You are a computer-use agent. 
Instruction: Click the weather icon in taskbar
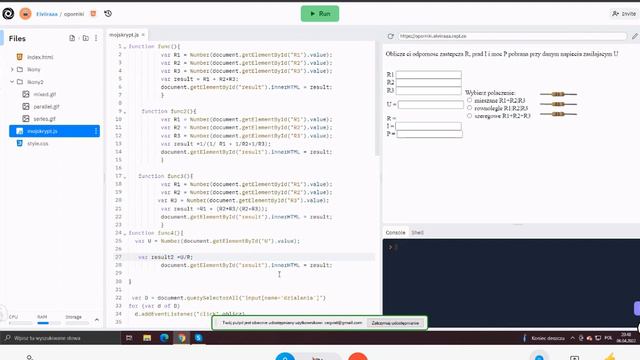pos(524,338)
